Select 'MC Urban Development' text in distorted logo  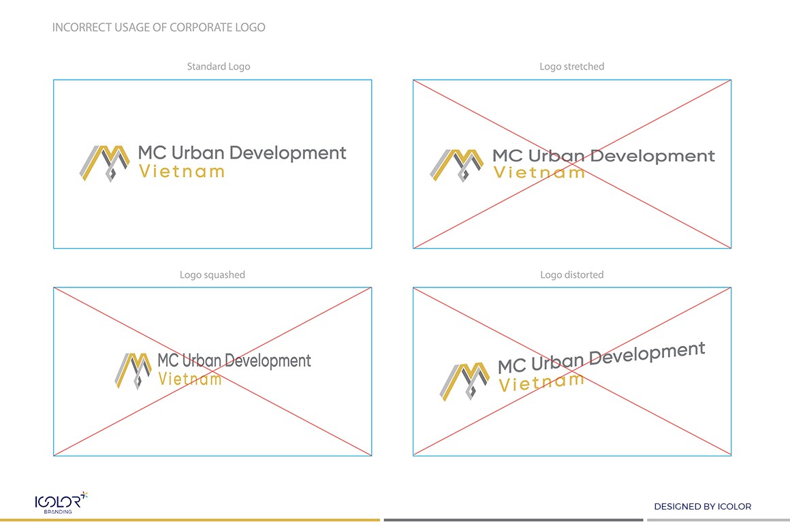click(x=601, y=358)
